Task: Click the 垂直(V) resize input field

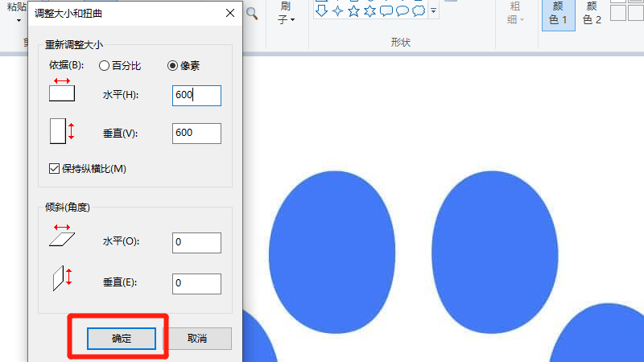Action: click(196, 134)
